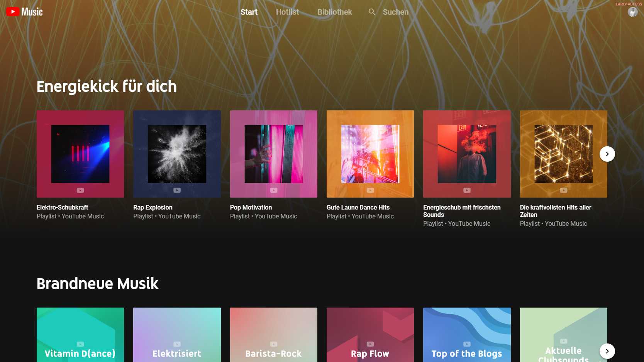Click the video icon on Elektro-Schubkraft cover

click(x=80, y=190)
